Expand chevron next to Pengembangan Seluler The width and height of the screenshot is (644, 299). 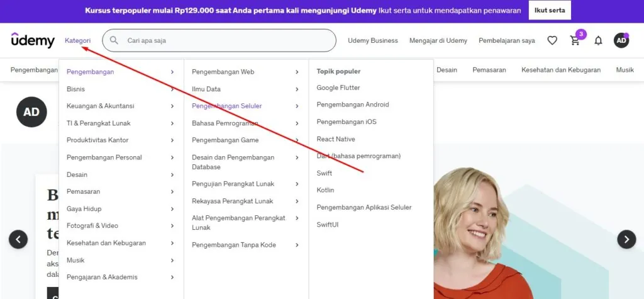297,106
